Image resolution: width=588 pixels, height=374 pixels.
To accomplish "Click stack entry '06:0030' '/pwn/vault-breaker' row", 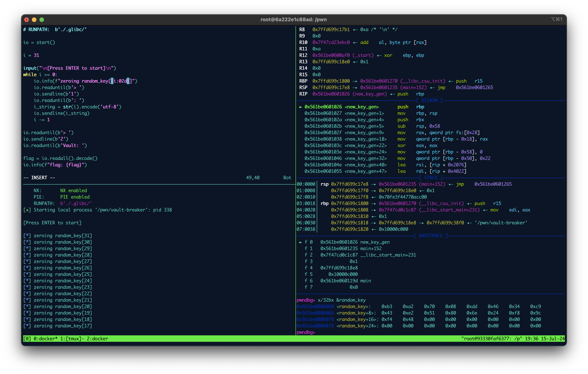I will pyautogui.click(x=412, y=223).
